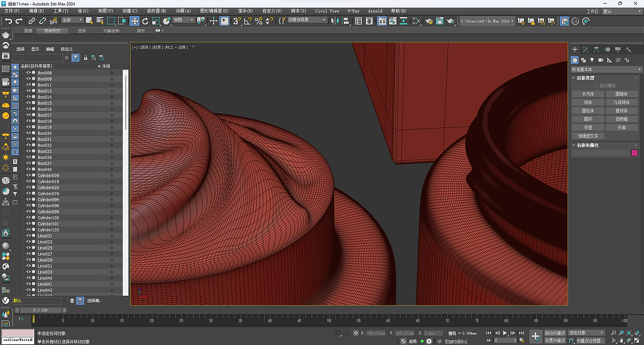Activate the Select Object tool

(x=89, y=21)
